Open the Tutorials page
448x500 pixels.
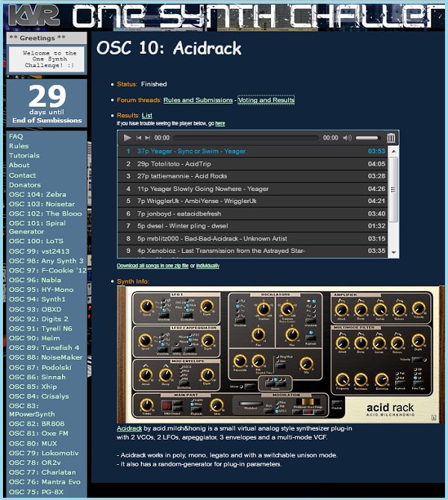[24, 156]
